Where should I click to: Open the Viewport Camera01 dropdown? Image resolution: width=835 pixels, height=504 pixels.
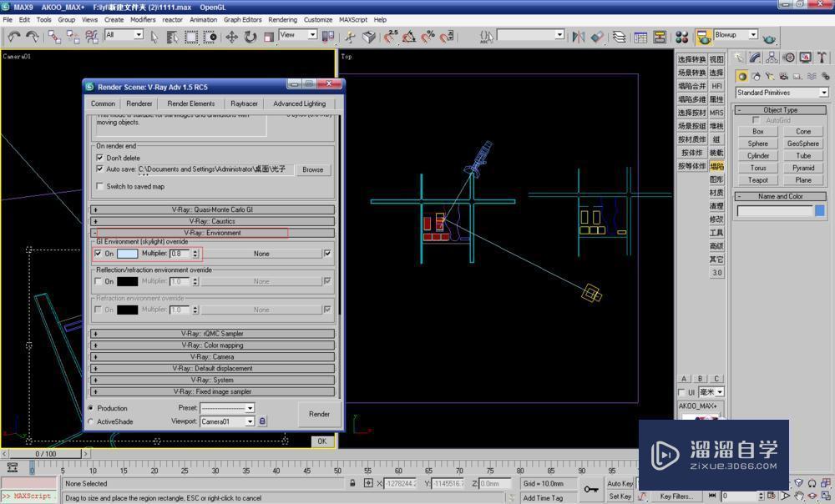point(225,421)
